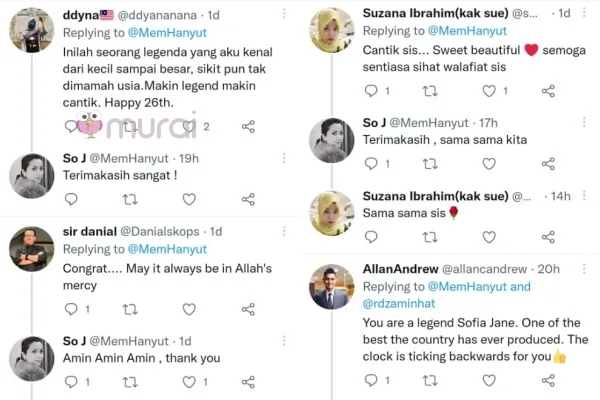Share sir danial's Congrat tweet
The width and height of the screenshot is (600, 400).
click(x=248, y=309)
